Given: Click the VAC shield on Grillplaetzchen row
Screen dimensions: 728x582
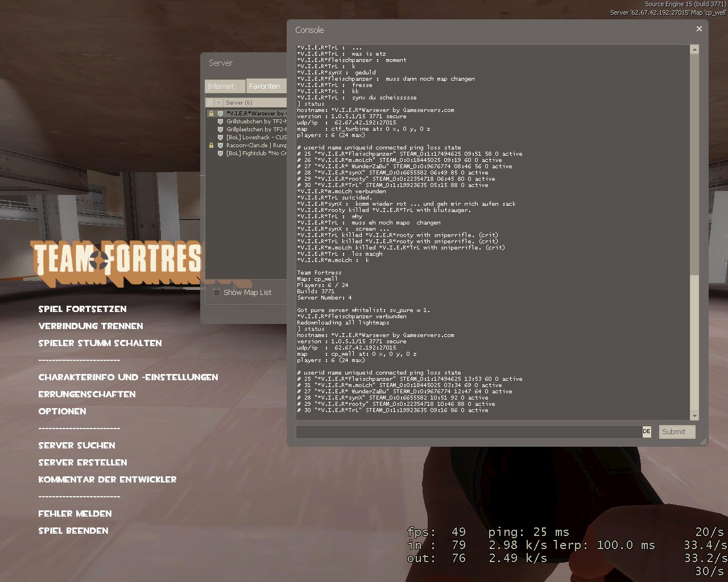Looking at the screenshot, I should (220, 129).
